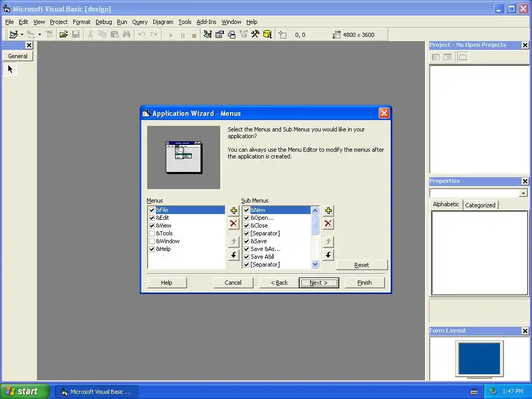Open the Add-Ins menu
Image resolution: width=532 pixels, height=399 pixels.
pos(206,22)
